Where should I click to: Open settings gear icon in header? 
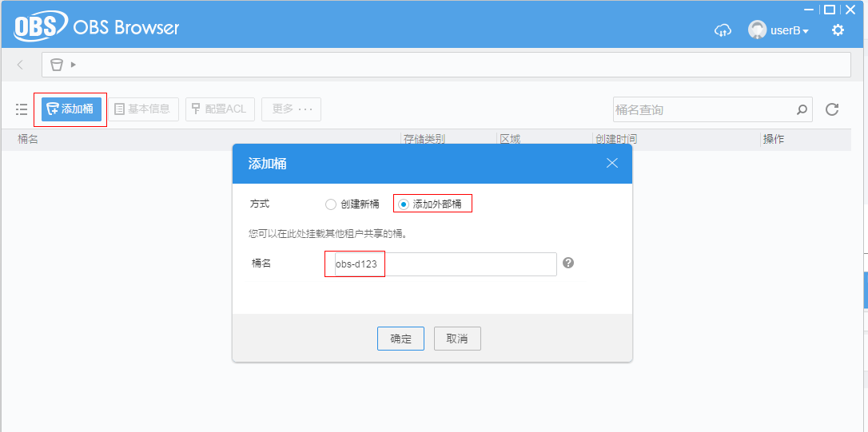[x=838, y=30]
